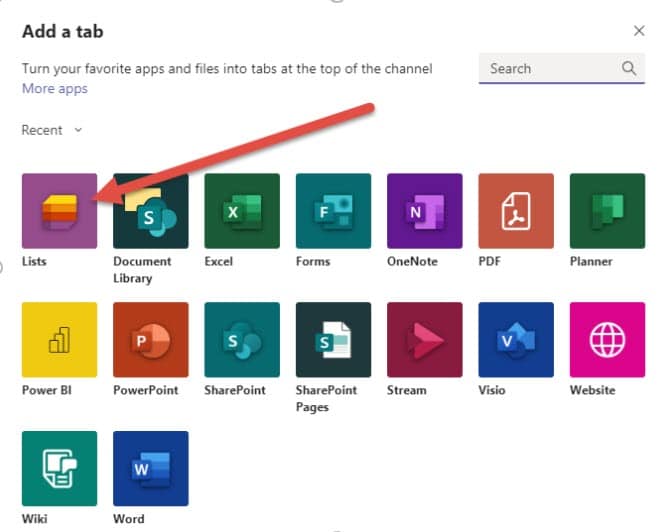
Task: Choose the Word app tile
Action: coord(151,469)
